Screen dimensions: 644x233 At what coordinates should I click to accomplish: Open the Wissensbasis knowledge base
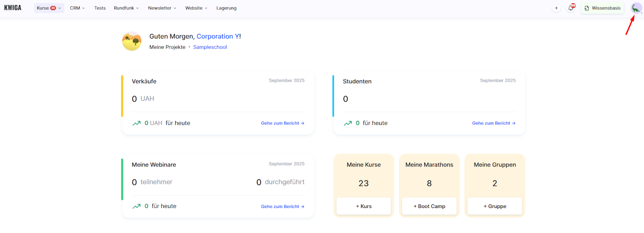(x=602, y=8)
